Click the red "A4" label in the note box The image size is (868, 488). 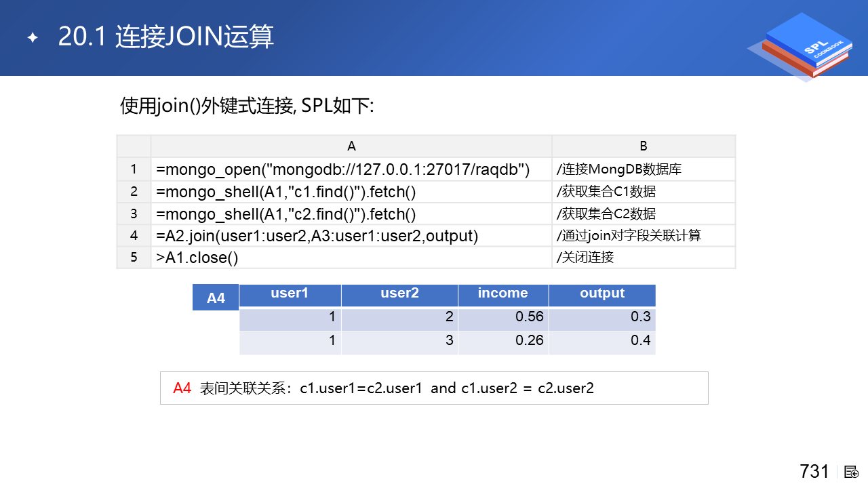point(182,388)
